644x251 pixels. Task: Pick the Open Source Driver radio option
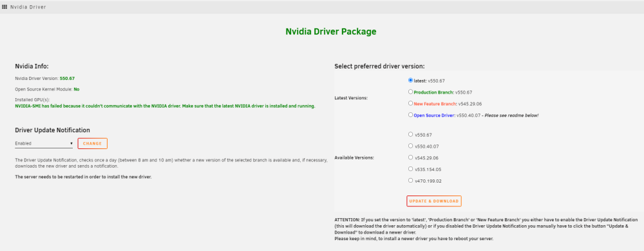tap(411, 115)
